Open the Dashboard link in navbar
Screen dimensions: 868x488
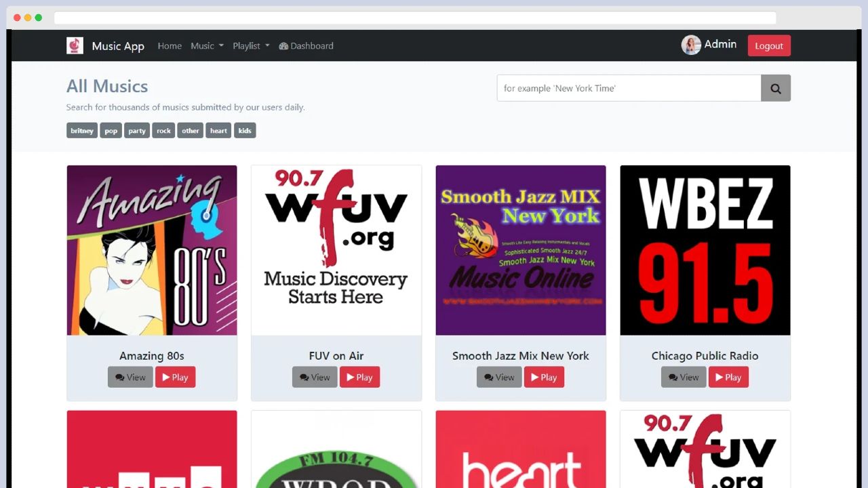307,46
